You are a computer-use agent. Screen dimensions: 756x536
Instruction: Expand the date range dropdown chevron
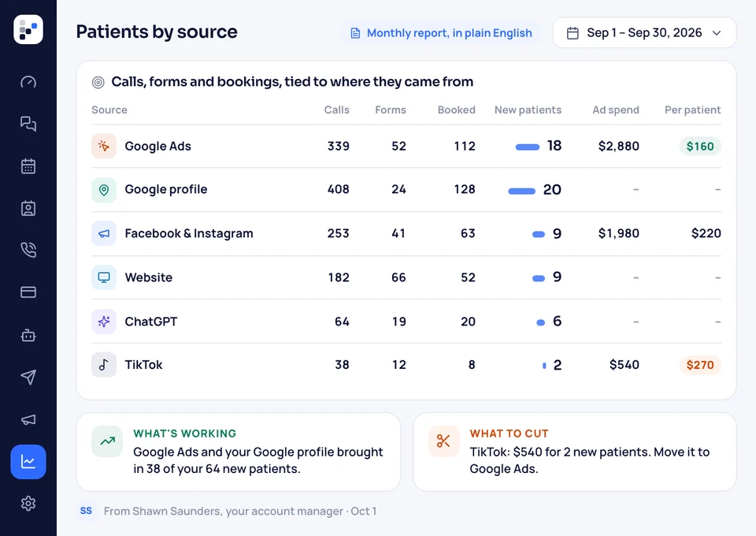717,33
